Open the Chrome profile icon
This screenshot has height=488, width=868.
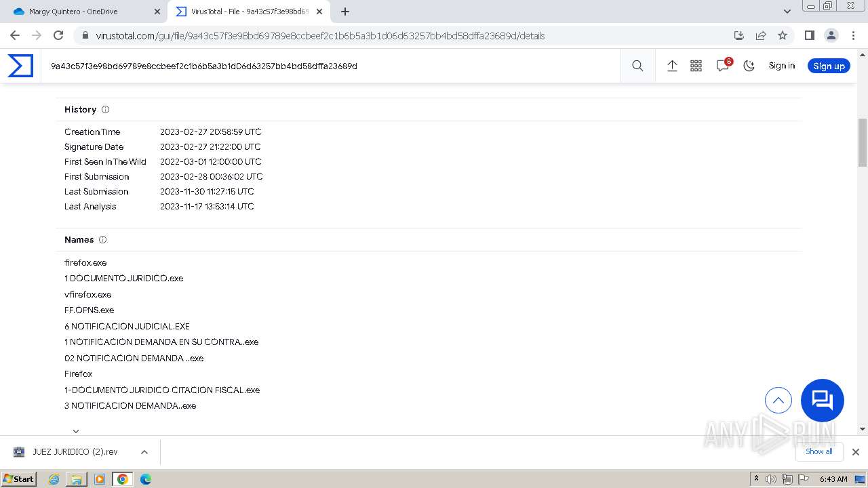831,35
